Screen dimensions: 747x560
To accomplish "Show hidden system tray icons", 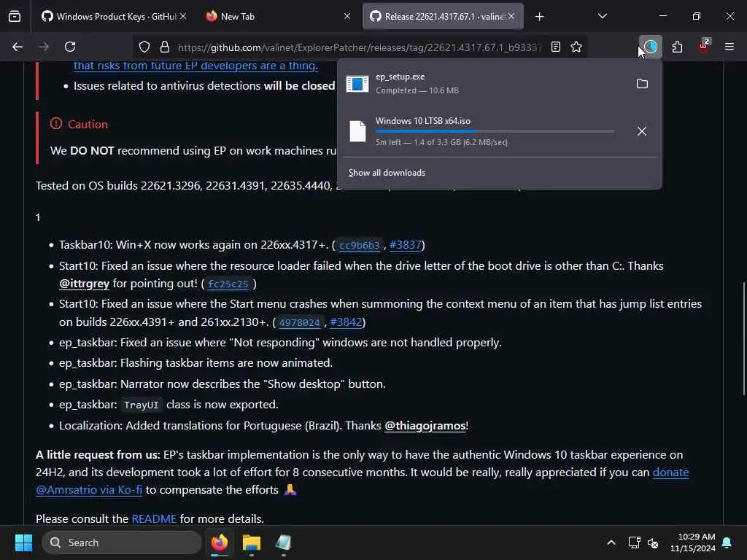I will [611, 542].
